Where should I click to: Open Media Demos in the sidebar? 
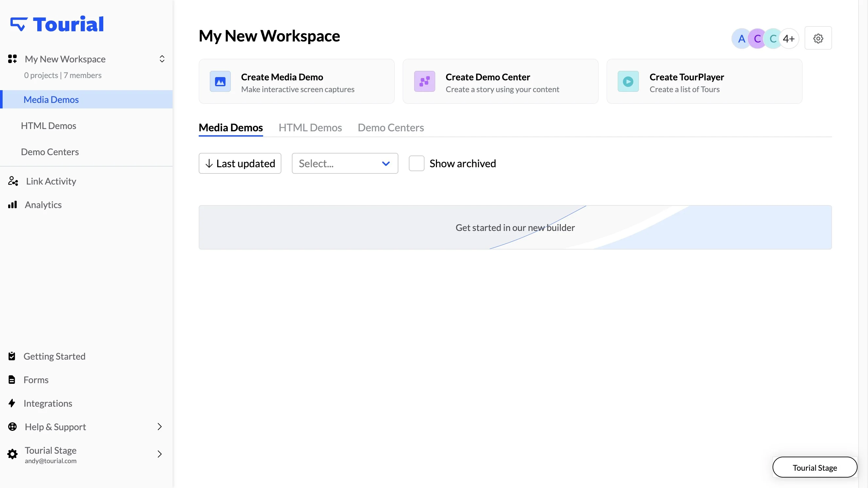click(86, 99)
